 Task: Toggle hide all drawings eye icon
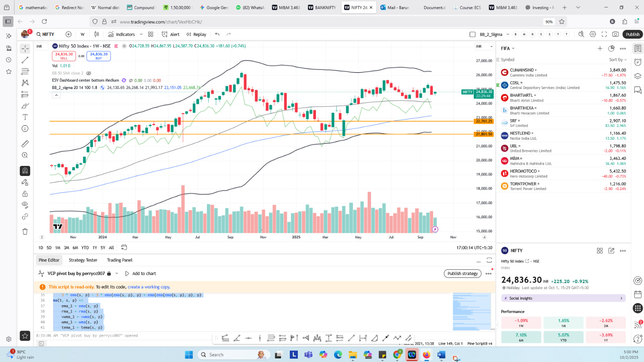click(x=25, y=205)
